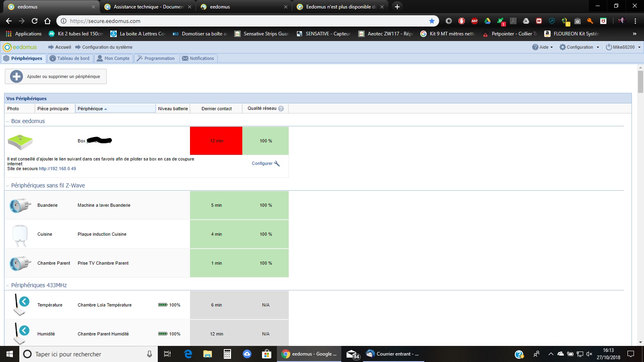The image size is (644, 362).
Task: Switch to Eedomus n'est plus disponible tab
Action: 340,7
